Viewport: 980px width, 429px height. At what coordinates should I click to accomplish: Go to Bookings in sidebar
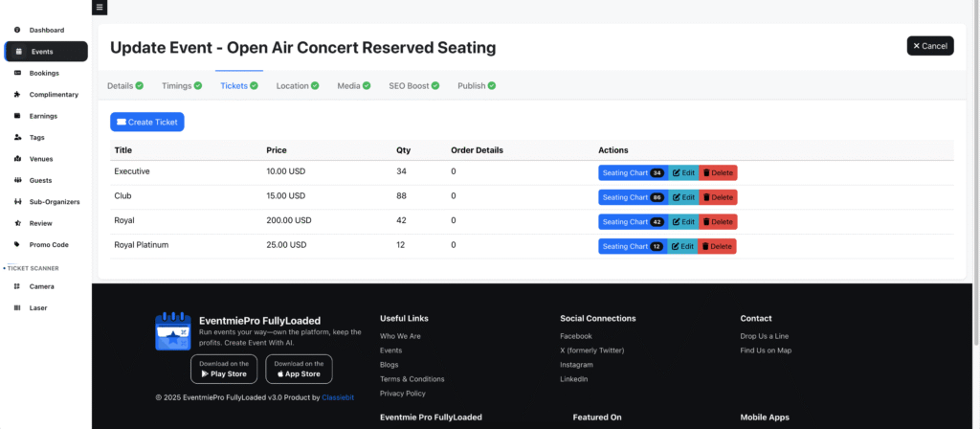coord(44,73)
